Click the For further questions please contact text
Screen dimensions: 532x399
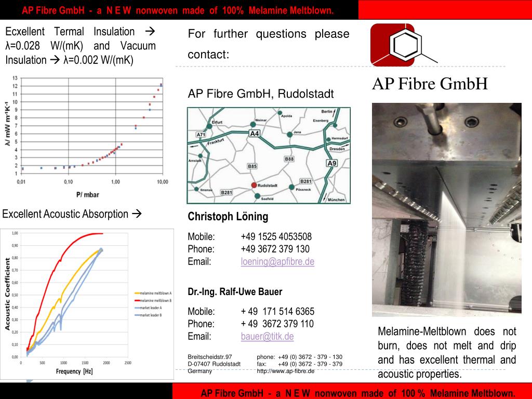click(x=269, y=44)
